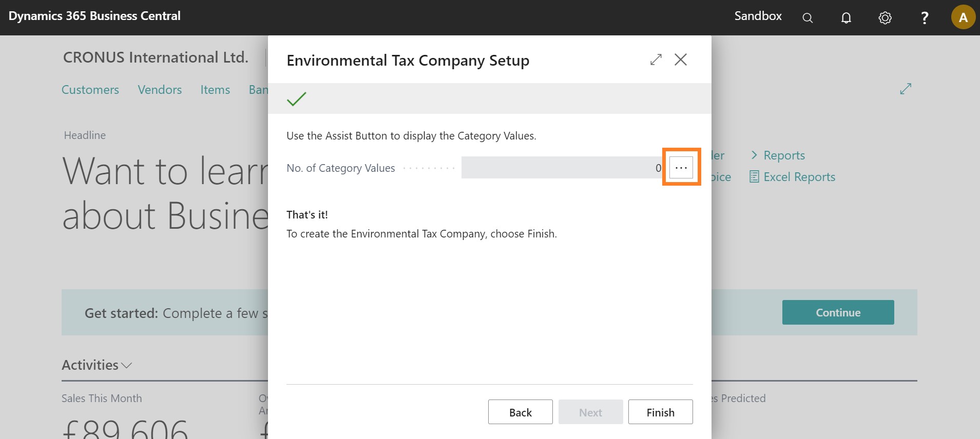Open the notifications bell
The image size is (980, 439).
click(x=846, y=18)
